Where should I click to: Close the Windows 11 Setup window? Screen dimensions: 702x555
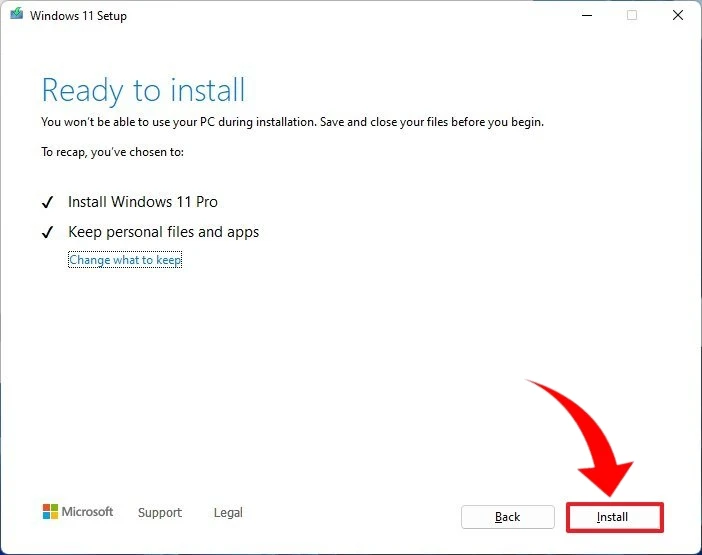[x=678, y=15]
